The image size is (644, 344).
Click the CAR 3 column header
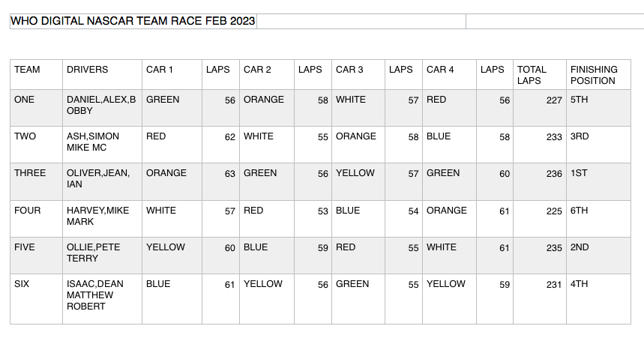358,75
